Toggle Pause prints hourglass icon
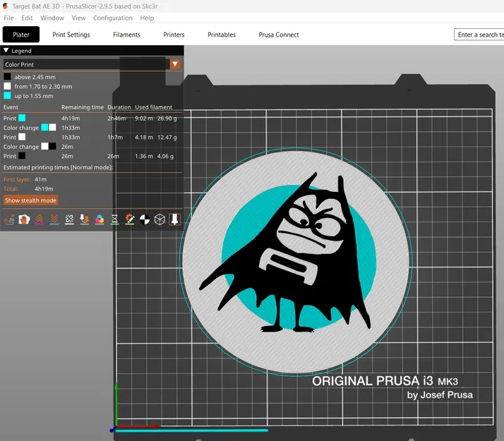Image resolution: width=504 pixels, height=441 pixels. tap(114, 219)
